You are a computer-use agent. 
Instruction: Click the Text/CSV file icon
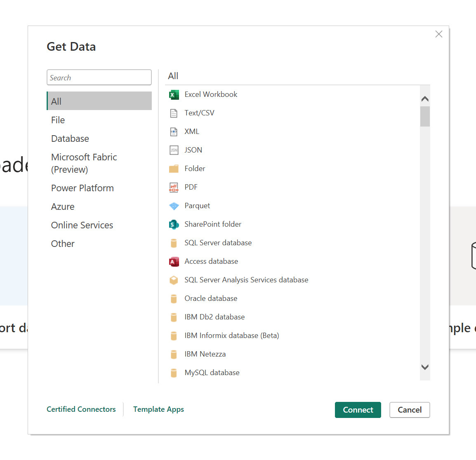click(x=174, y=113)
